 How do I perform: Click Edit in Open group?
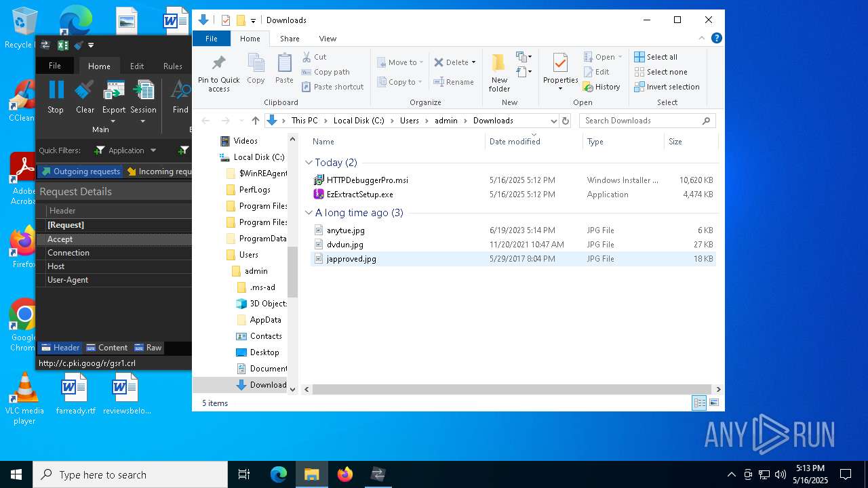pos(596,72)
